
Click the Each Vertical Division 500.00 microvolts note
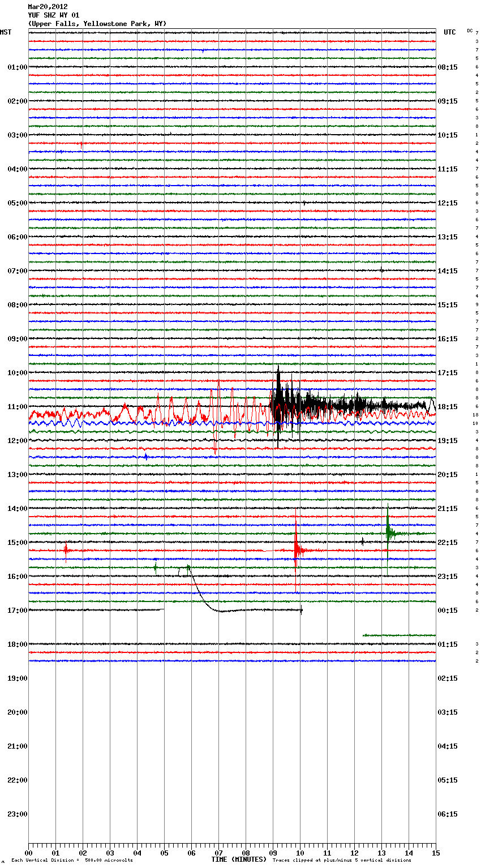click(72, 861)
